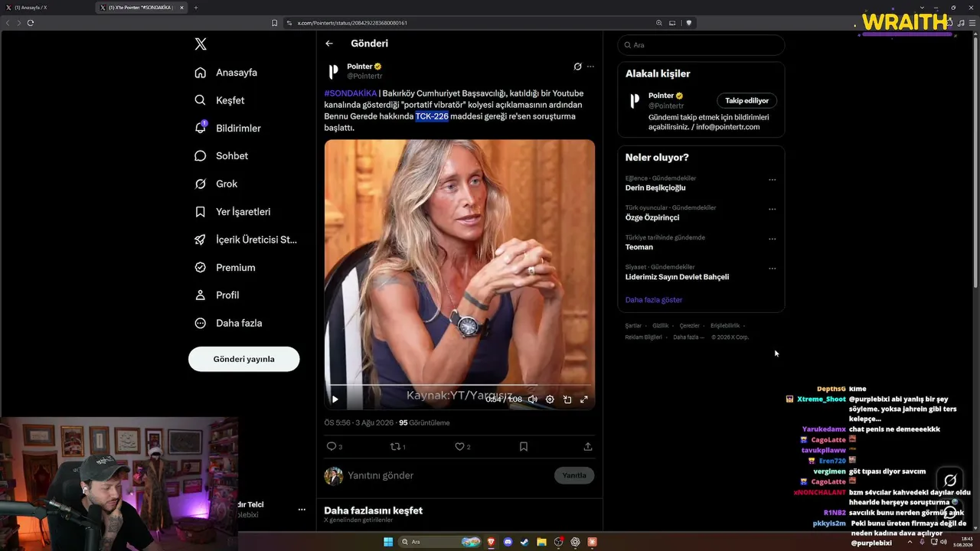This screenshot has width=980, height=551.
Task: Click the #SONDAKİKA hashtag
Action: coord(351,93)
